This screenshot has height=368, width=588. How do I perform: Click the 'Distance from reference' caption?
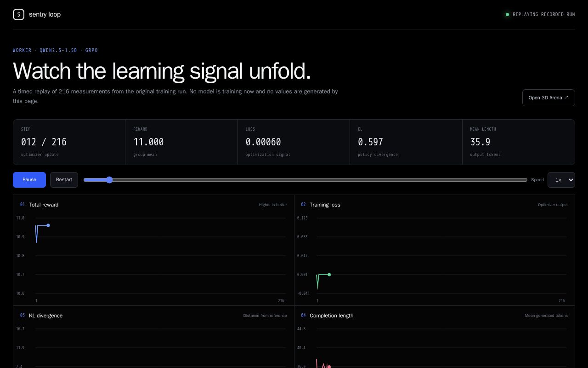(265, 316)
